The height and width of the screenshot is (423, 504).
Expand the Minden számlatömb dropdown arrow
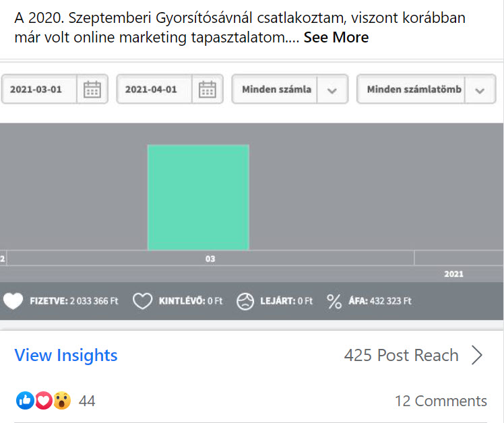coord(480,90)
